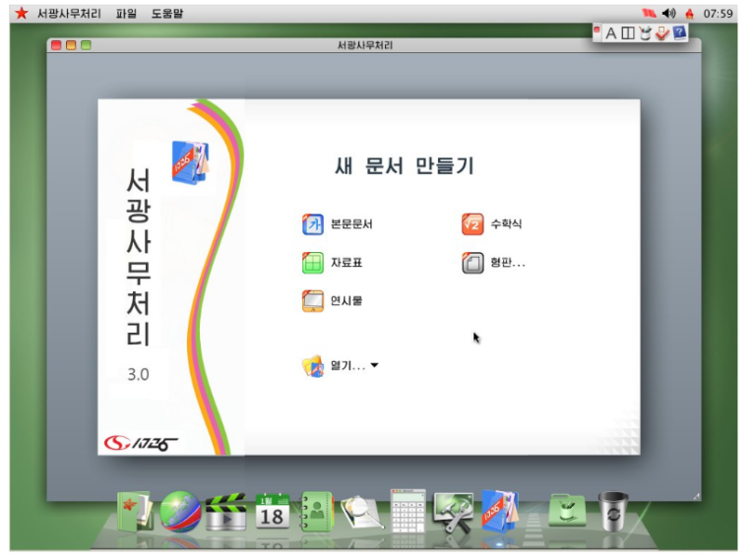Create a new 본문문서 text document

click(x=338, y=224)
